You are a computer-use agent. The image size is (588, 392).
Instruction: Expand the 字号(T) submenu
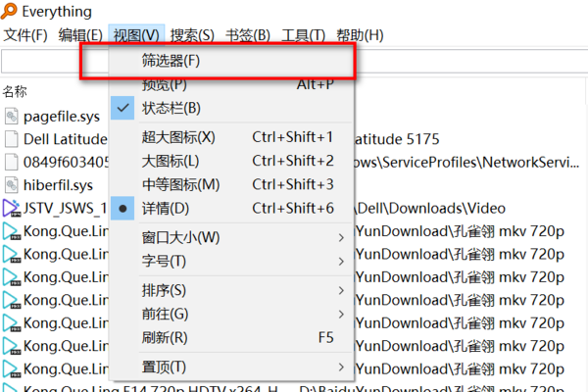point(231,261)
